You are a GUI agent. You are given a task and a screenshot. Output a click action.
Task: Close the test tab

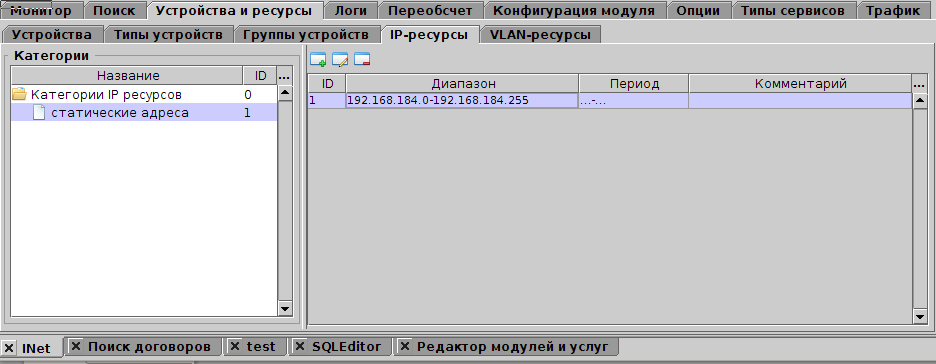pos(235,346)
